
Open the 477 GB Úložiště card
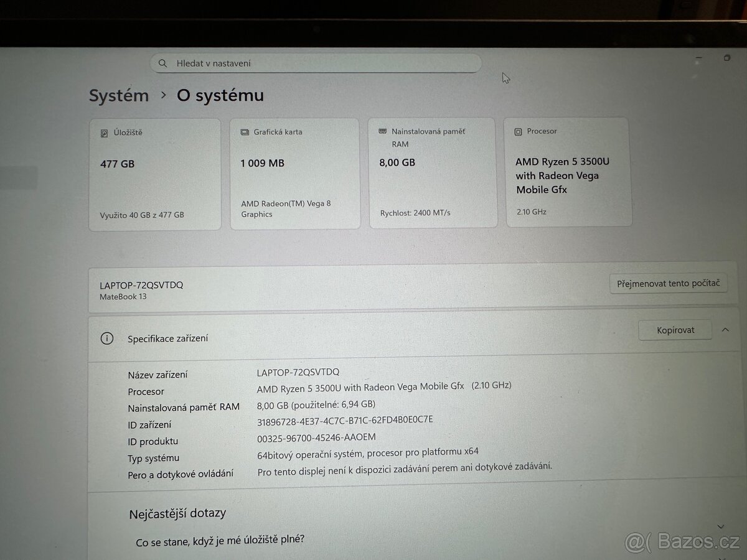(155, 172)
